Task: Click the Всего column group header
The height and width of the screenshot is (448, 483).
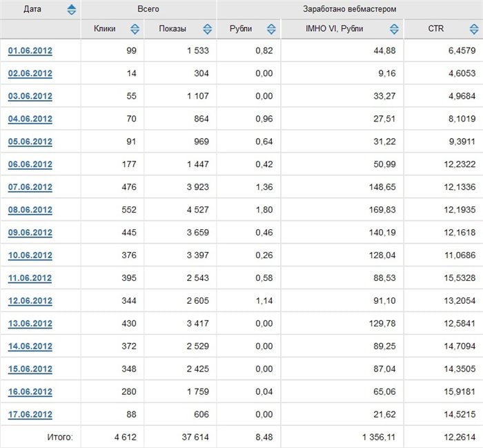Action: [148, 10]
